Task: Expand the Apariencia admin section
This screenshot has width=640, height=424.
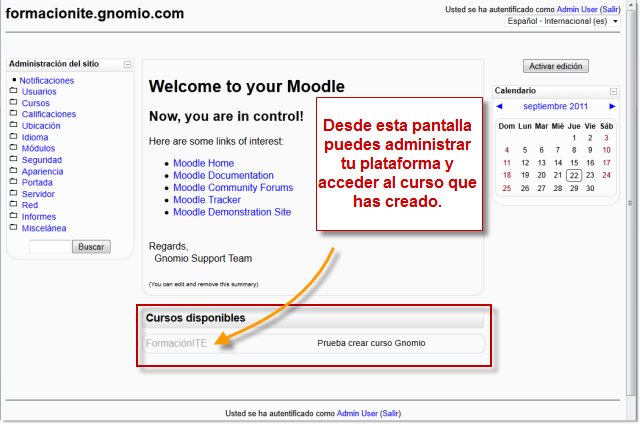Action: [43, 171]
